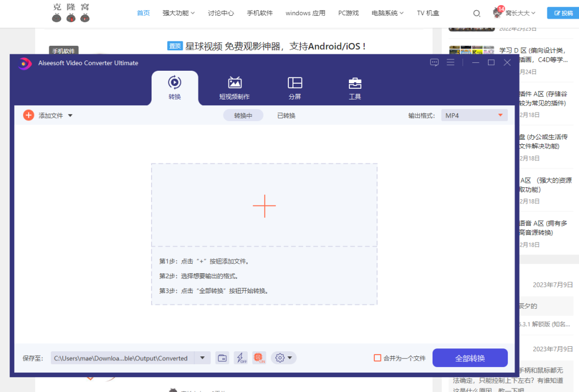579x392 pixels.
Task: Open the MP4 output format dropdown
Action: [474, 115]
